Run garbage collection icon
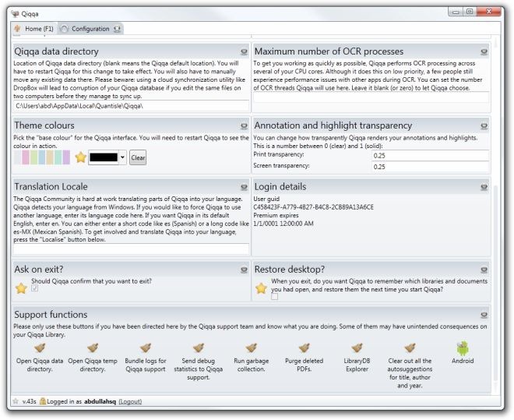 point(252,348)
